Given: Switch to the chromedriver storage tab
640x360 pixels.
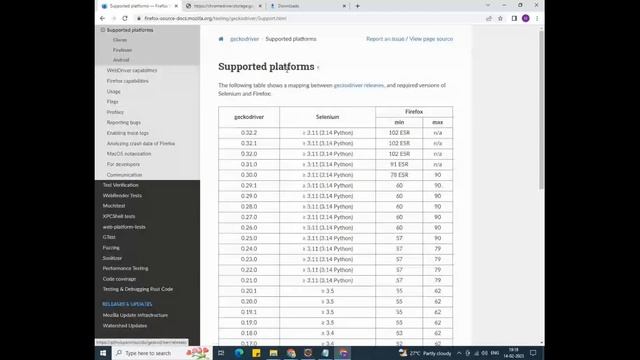Looking at the screenshot, I should [223, 6].
